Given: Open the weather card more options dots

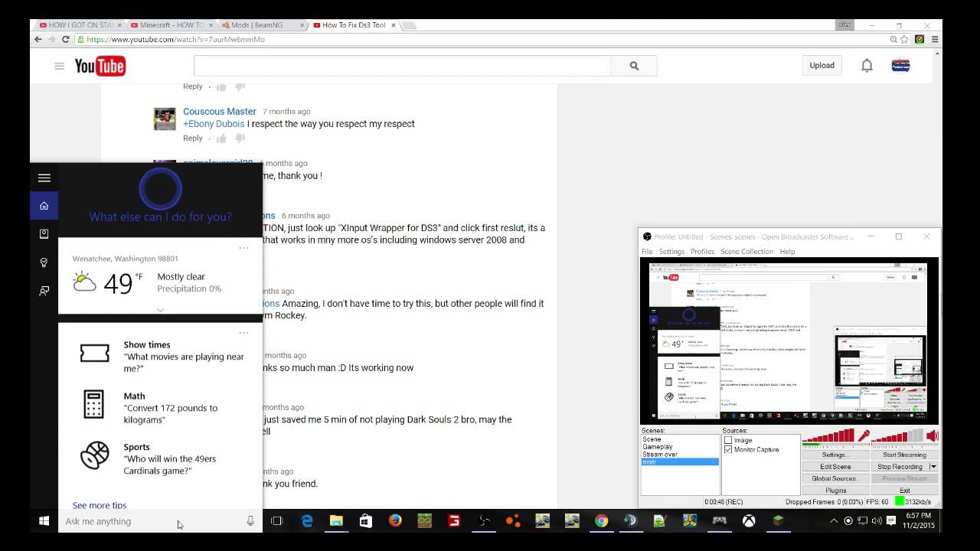Looking at the screenshot, I should (x=243, y=248).
